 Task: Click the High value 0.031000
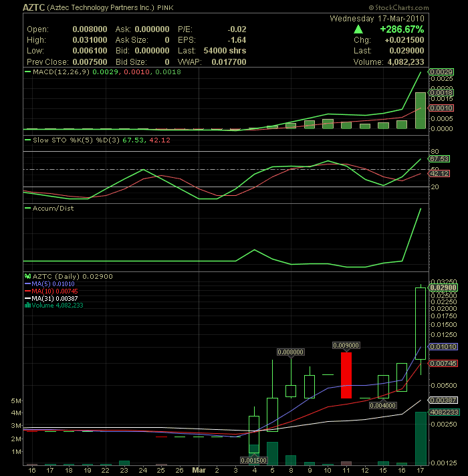(90, 40)
